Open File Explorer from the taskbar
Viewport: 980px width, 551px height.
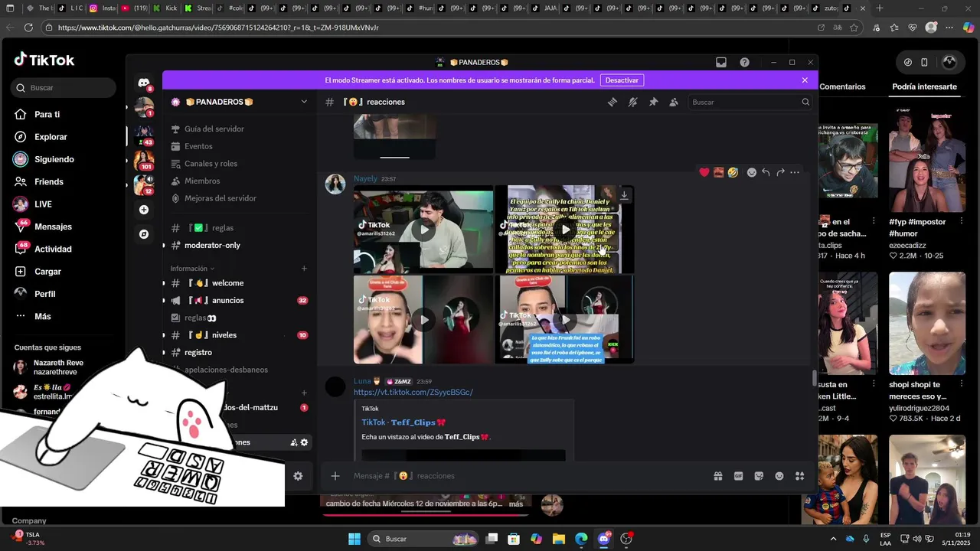(559, 539)
